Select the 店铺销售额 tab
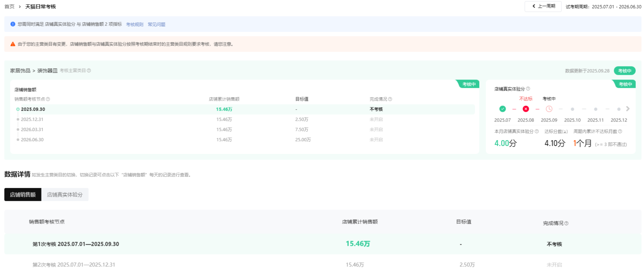Viewport: 644px width, 269px height. click(23, 195)
